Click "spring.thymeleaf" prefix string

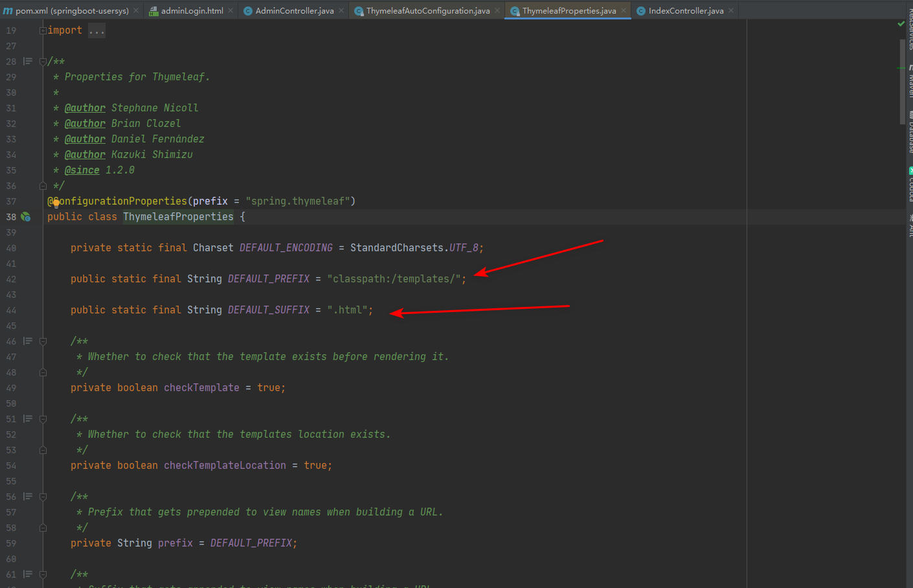click(x=298, y=201)
